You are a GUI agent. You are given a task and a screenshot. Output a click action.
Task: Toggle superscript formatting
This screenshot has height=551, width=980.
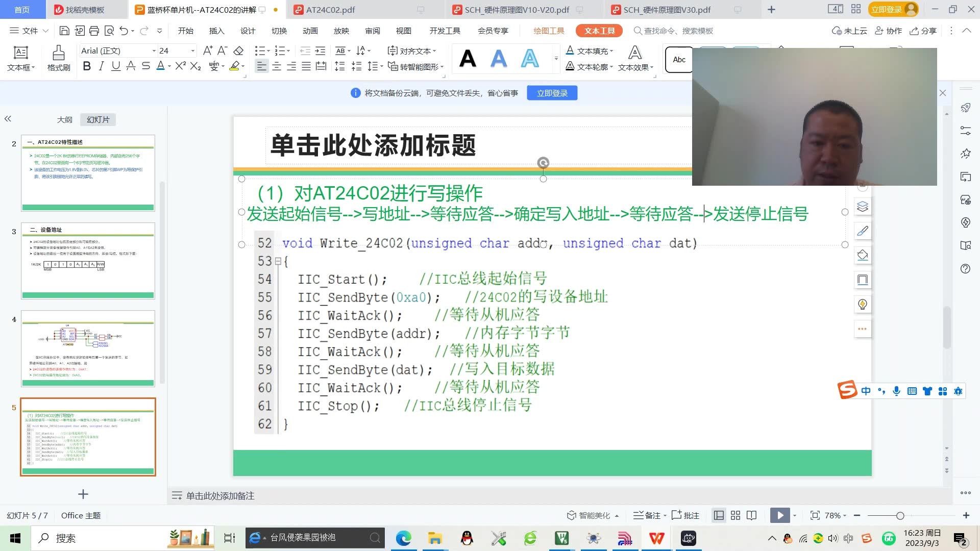point(180,66)
